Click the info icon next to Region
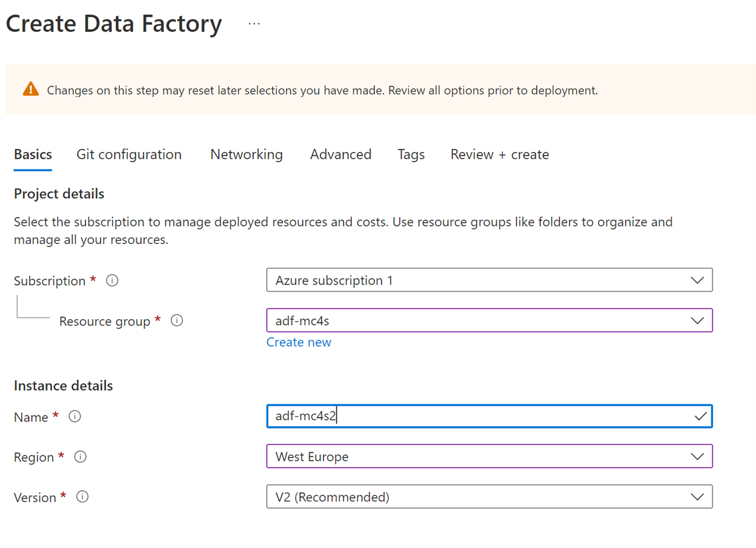The width and height of the screenshot is (756, 548). click(80, 457)
